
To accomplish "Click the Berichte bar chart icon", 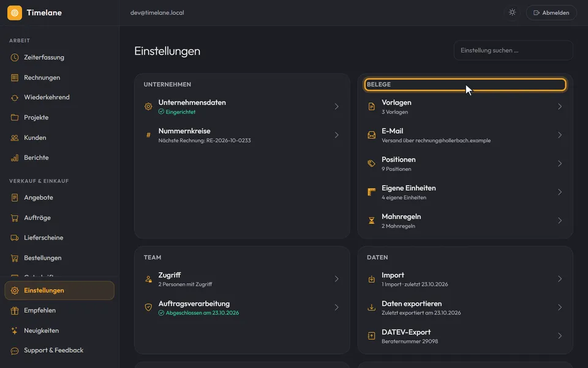I will tap(15, 158).
